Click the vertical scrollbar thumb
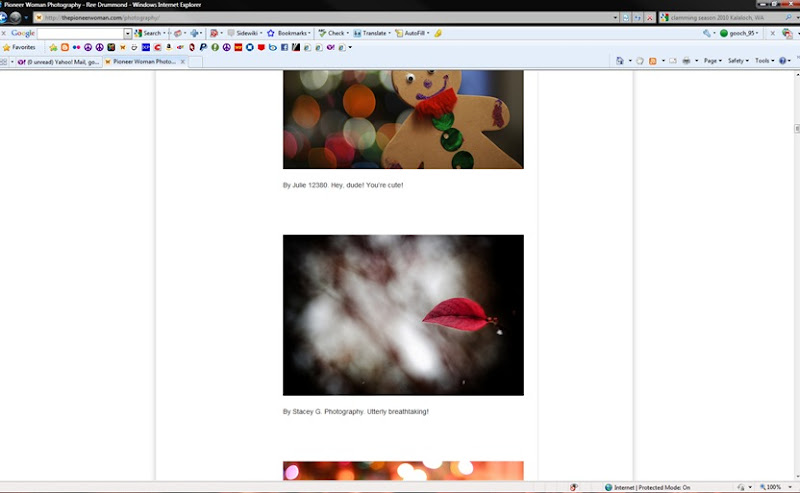This screenshot has height=493, width=800. tap(797, 129)
